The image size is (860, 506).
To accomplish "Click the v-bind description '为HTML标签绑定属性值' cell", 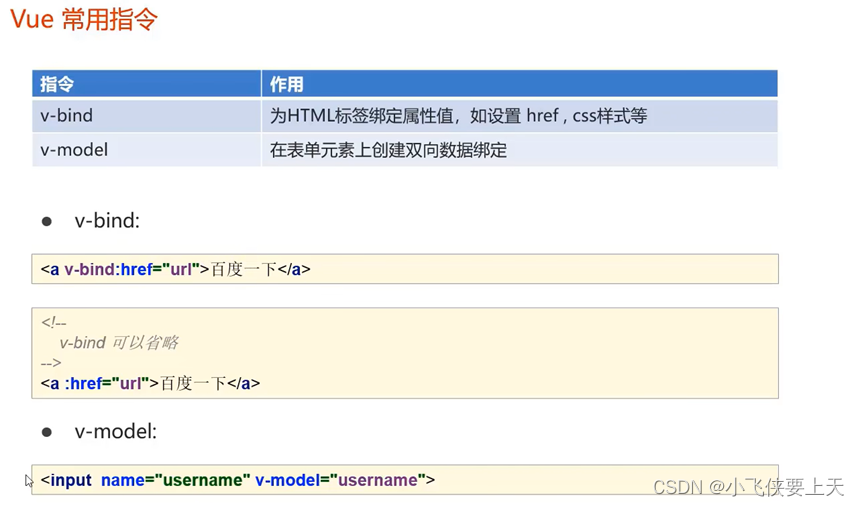I will (x=519, y=116).
